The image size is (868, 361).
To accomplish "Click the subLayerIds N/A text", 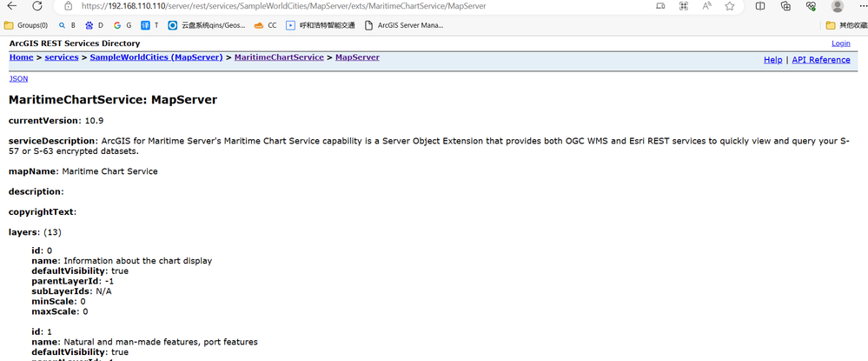I will pos(71,291).
